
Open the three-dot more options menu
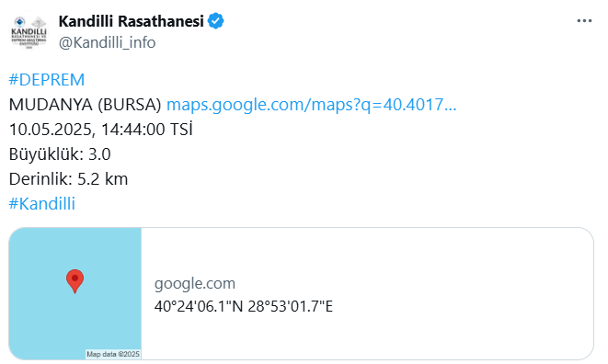pyautogui.click(x=584, y=21)
